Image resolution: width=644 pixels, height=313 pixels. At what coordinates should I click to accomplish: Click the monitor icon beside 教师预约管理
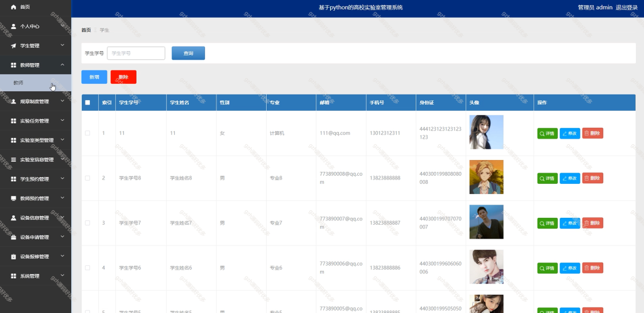[x=13, y=198]
